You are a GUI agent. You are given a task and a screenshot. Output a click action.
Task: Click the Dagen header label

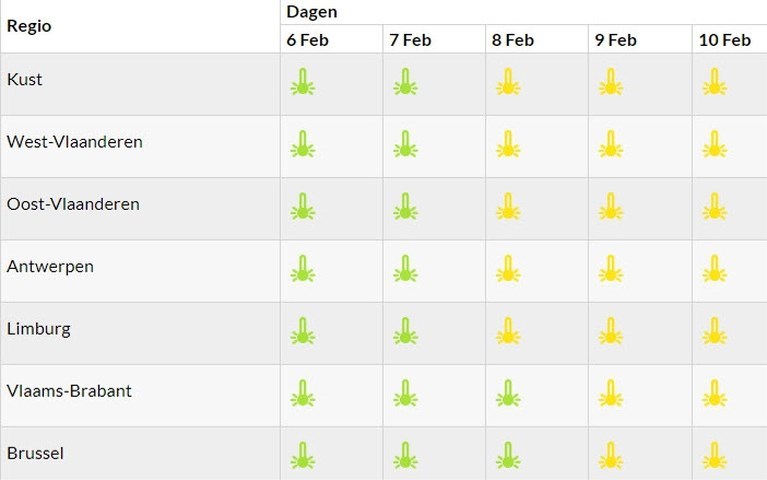(x=312, y=12)
